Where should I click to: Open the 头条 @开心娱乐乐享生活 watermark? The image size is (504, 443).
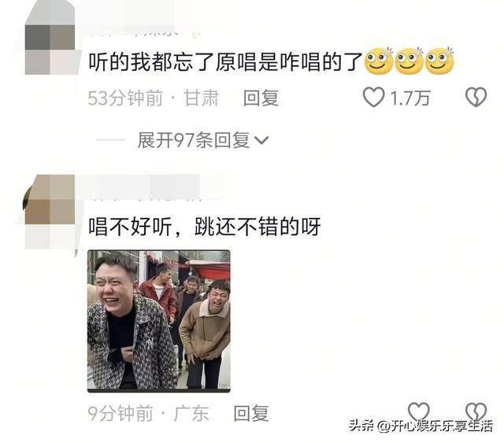pyautogui.click(x=421, y=426)
